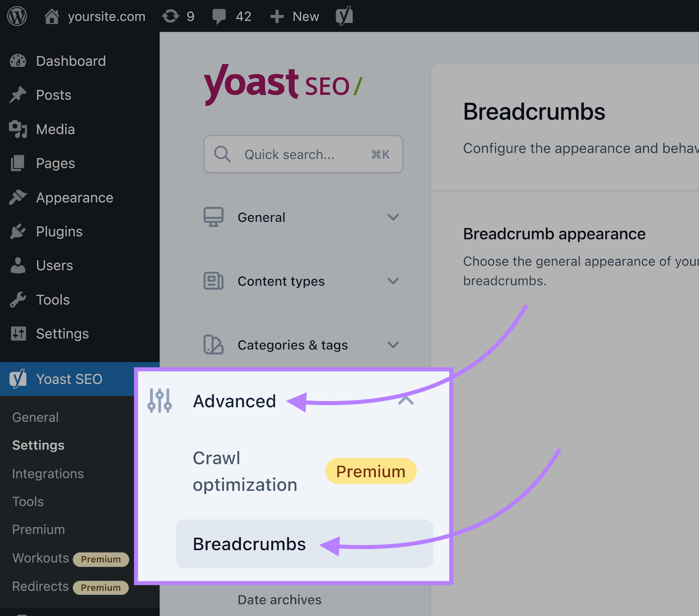Click the Quick search magnifier icon
This screenshot has height=616, width=699.
click(222, 154)
